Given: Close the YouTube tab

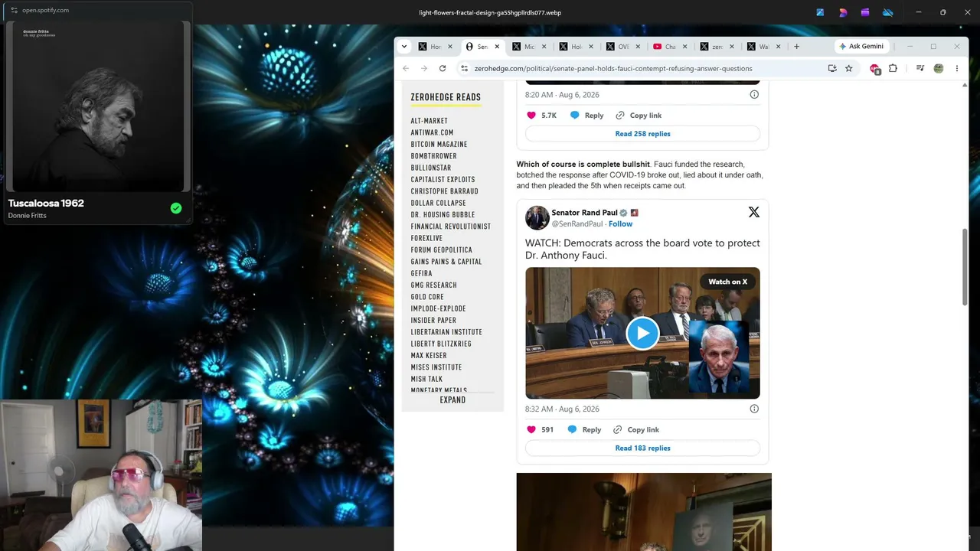Looking at the screenshot, I should (x=684, y=47).
